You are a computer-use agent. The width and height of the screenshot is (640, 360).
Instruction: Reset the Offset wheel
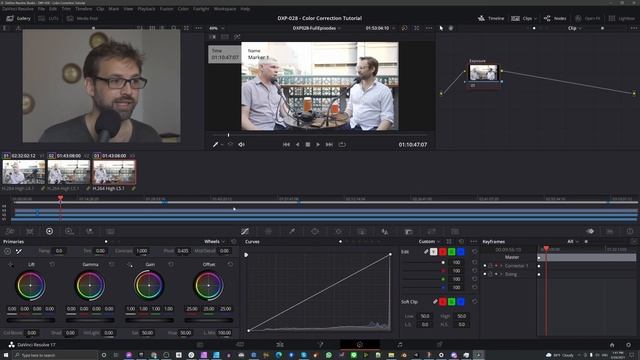tap(231, 264)
